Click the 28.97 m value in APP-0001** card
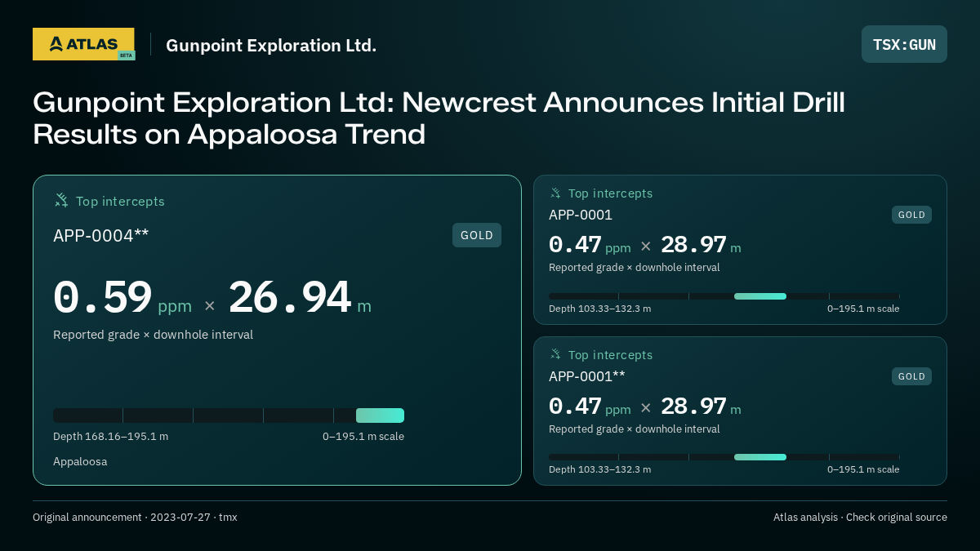This screenshot has height=551, width=980. [701, 407]
